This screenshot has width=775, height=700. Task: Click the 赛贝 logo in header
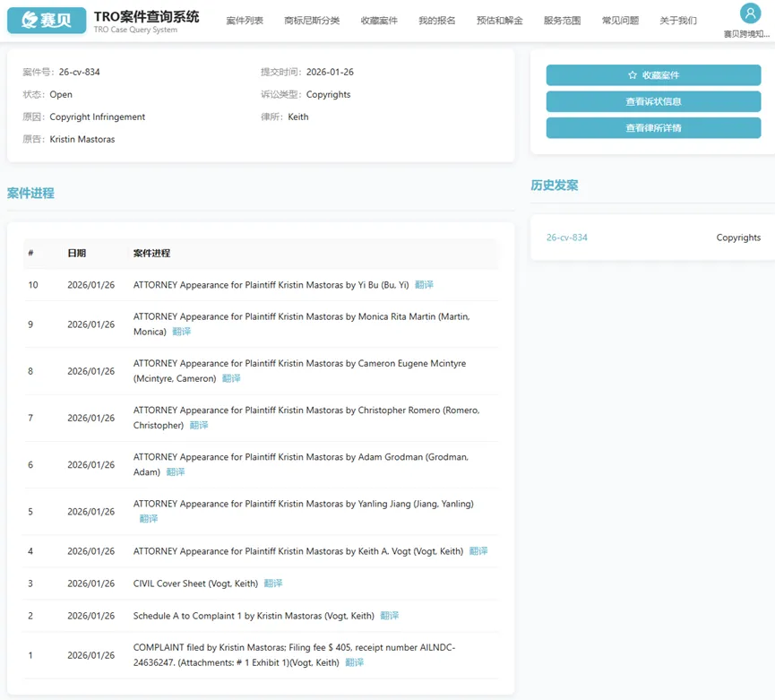tap(47, 20)
